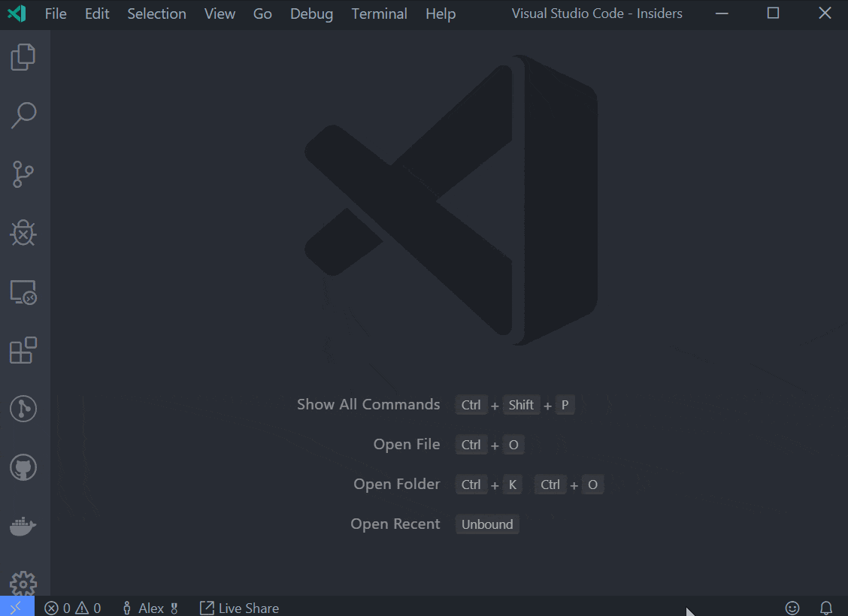848x616 pixels.
Task: Open the Manage gear menu
Action: (23, 584)
